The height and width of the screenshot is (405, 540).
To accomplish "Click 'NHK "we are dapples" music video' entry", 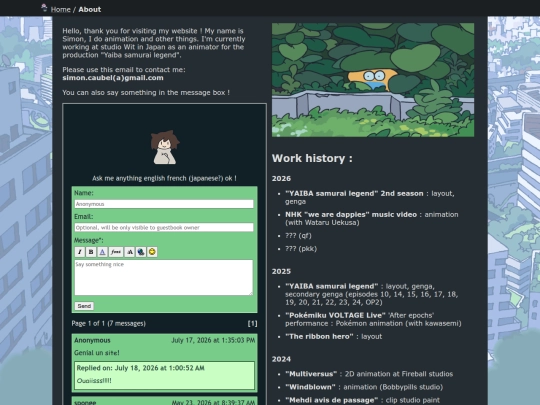I will tap(351, 215).
